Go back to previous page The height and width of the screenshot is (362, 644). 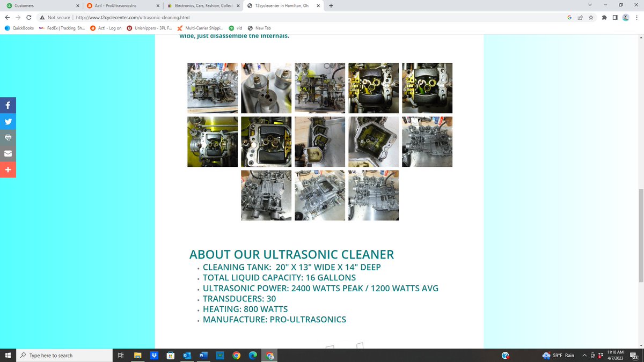tap(8, 17)
